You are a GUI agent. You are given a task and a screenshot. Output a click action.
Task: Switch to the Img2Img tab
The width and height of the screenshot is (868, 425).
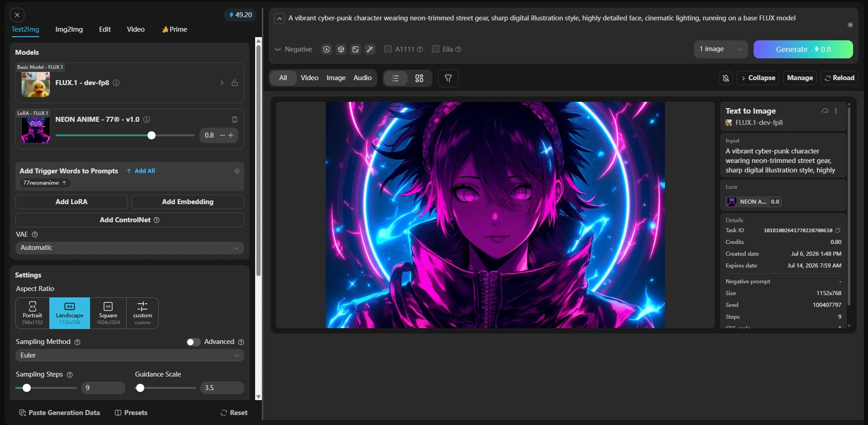[x=69, y=29]
